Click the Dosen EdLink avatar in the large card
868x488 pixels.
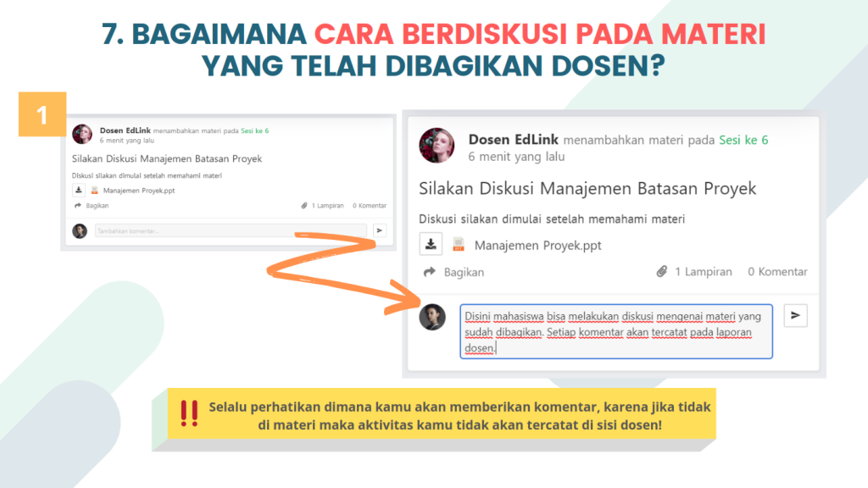click(x=437, y=146)
